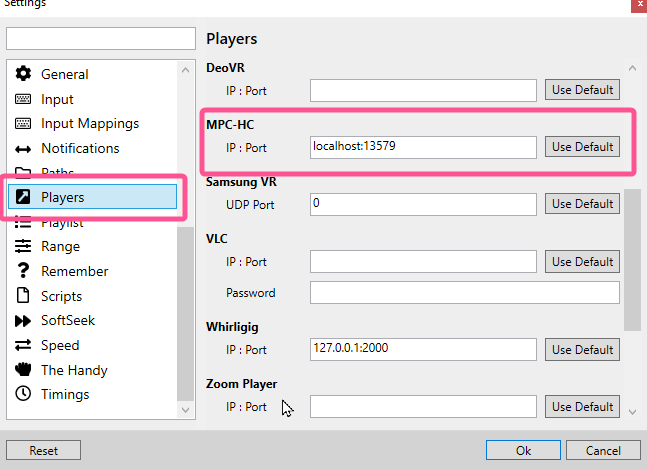Click the Notifications double-arrow icon
The image size is (647, 469).
23,149
